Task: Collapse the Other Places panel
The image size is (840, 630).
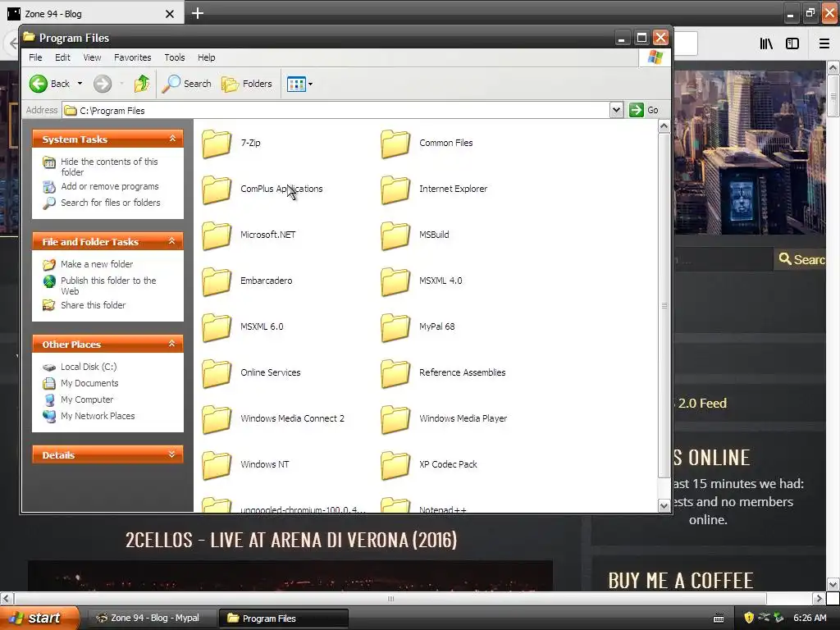Action: [x=172, y=344]
